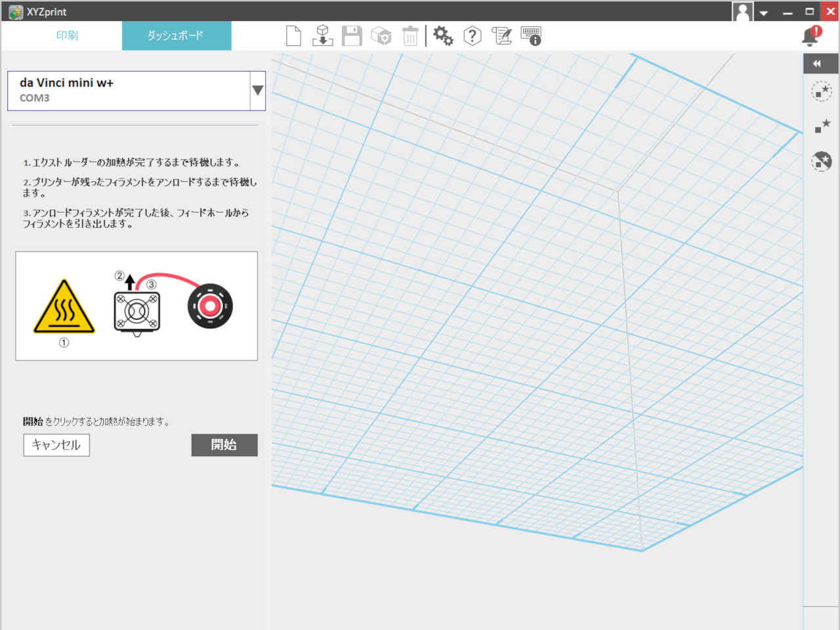Click the 開始をクリックすると加熱が始まります hint text

point(97,421)
